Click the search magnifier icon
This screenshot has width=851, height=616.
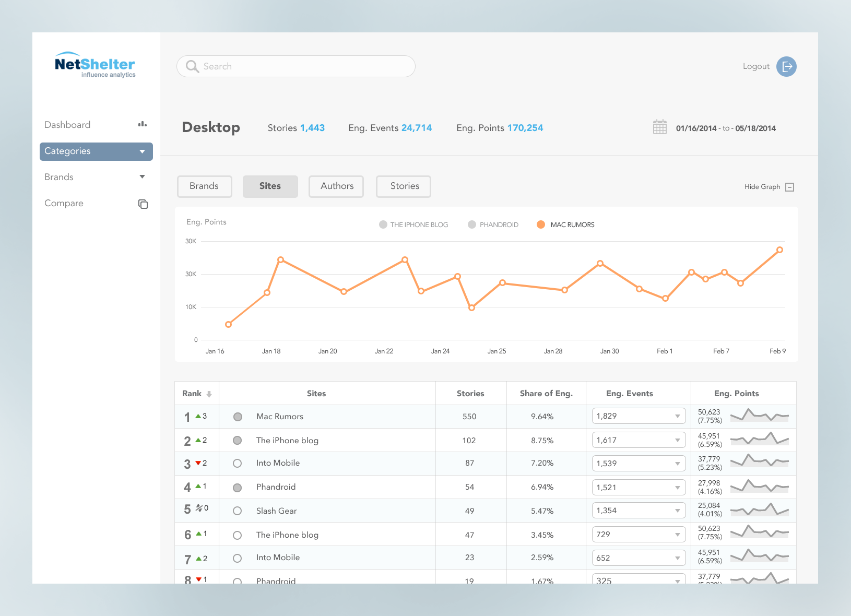(x=192, y=66)
